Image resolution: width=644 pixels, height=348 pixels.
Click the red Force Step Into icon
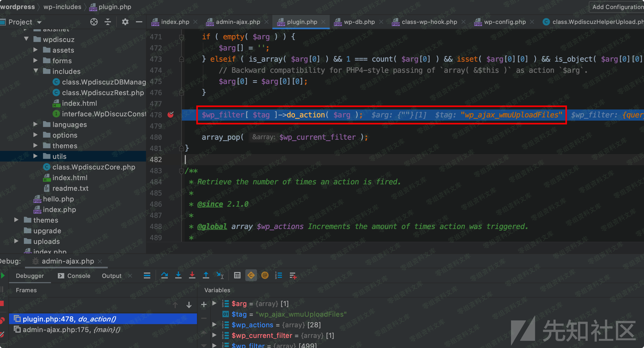(x=192, y=275)
